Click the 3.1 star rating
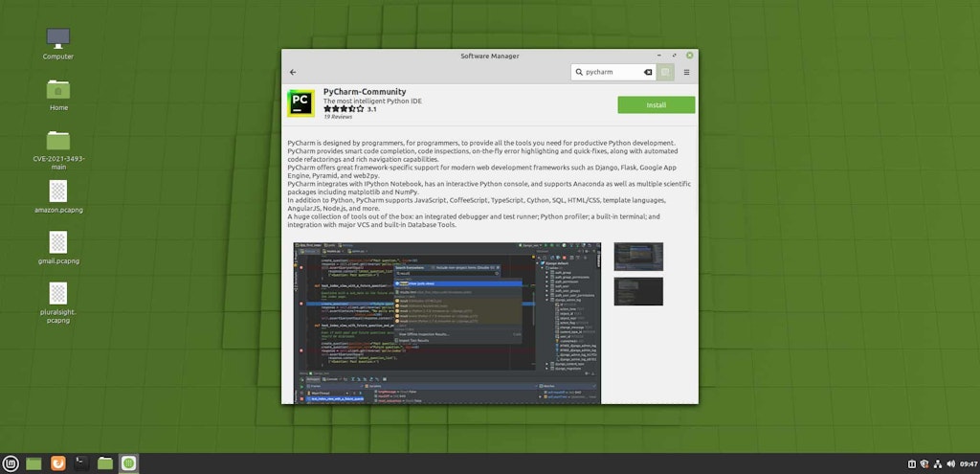Viewport: 980px width, 474px height. click(x=350, y=109)
